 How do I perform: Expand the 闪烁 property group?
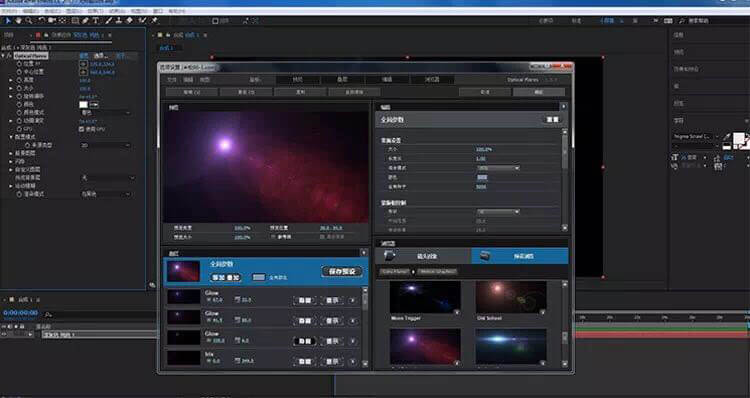(x=11, y=161)
